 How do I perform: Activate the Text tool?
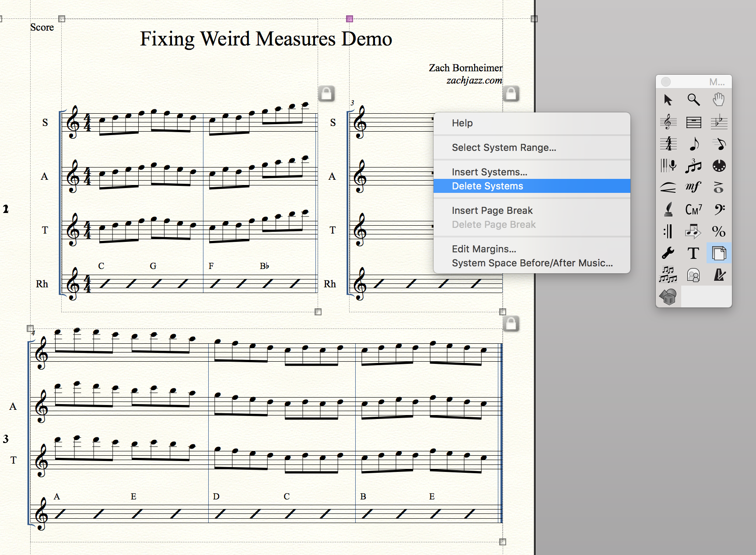[693, 253]
